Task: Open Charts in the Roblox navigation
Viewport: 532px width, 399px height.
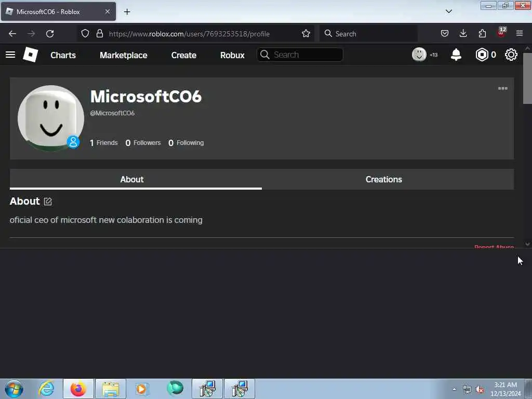Action: click(63, 55)
